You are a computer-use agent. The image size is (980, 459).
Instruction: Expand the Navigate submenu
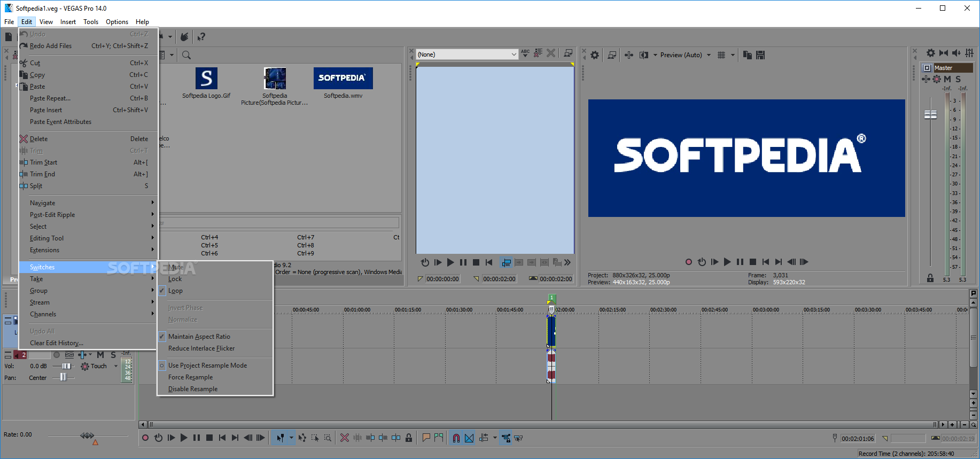click(x=88, y=203)
